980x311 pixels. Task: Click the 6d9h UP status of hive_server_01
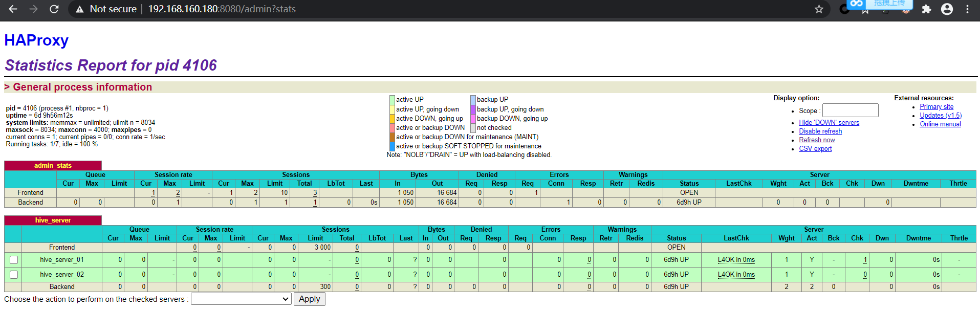(x=676, y=260)
